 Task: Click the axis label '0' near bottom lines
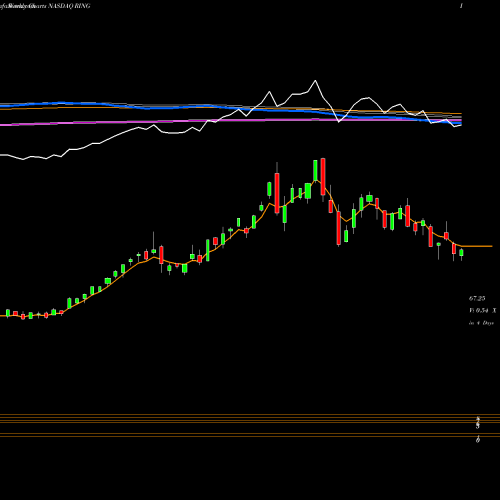pos(478,440)
